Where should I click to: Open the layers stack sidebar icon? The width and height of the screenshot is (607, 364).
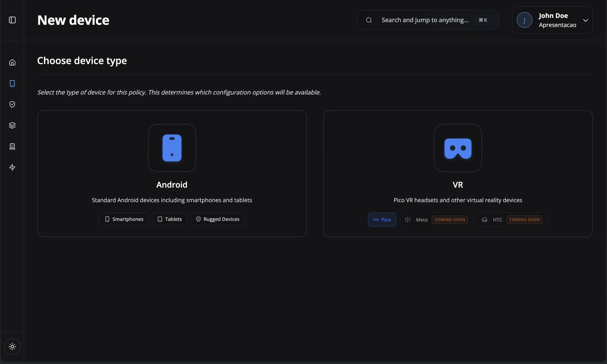(12, 125)
